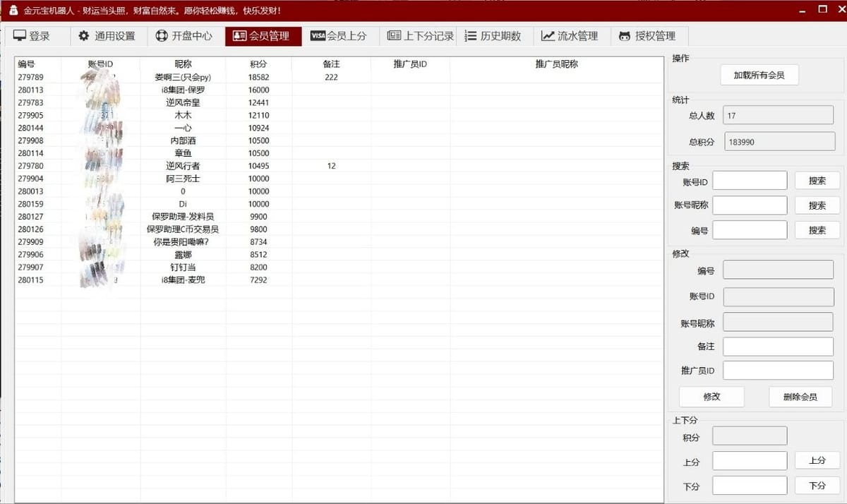Click the monitor icon on 登录 tab
847x504 pixels.
point(19,36)
